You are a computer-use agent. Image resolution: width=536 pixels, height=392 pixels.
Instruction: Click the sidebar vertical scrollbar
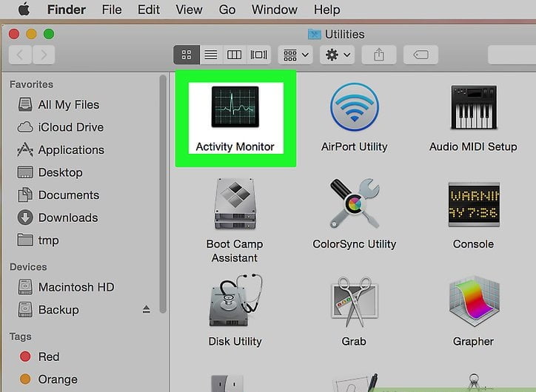163,194
